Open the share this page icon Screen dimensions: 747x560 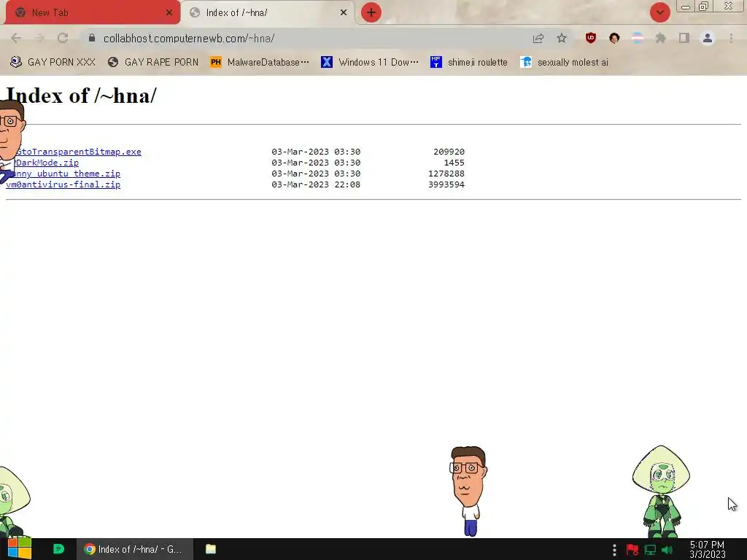538,38
